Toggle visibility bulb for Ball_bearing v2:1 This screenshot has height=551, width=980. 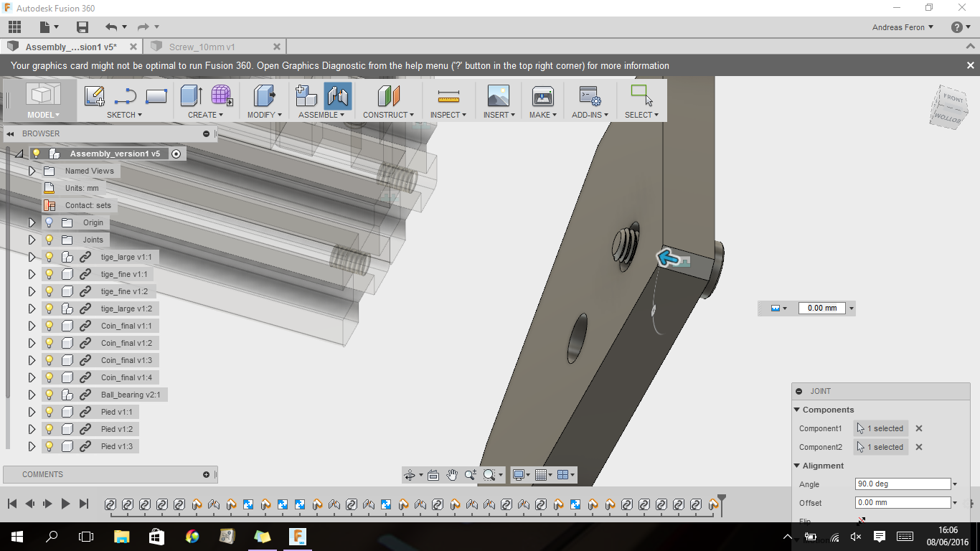pyautogui.click(x=50, y=395)
